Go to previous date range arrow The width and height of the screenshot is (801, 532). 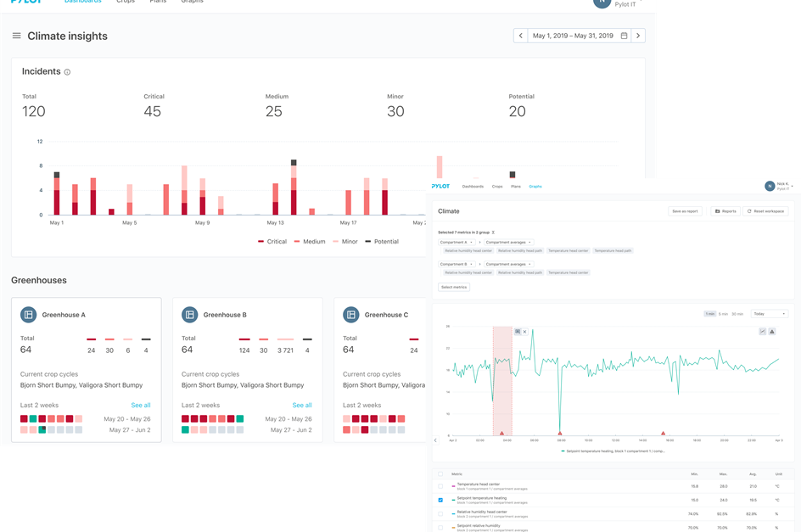(x=519, y=36)
